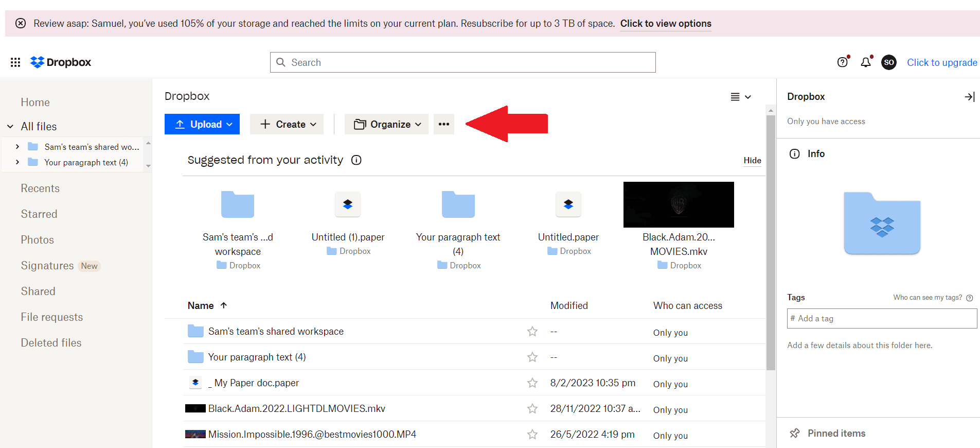This screenshot has height=448, width=980.
Task: Focus the Search field
Action: click(463, 62)
